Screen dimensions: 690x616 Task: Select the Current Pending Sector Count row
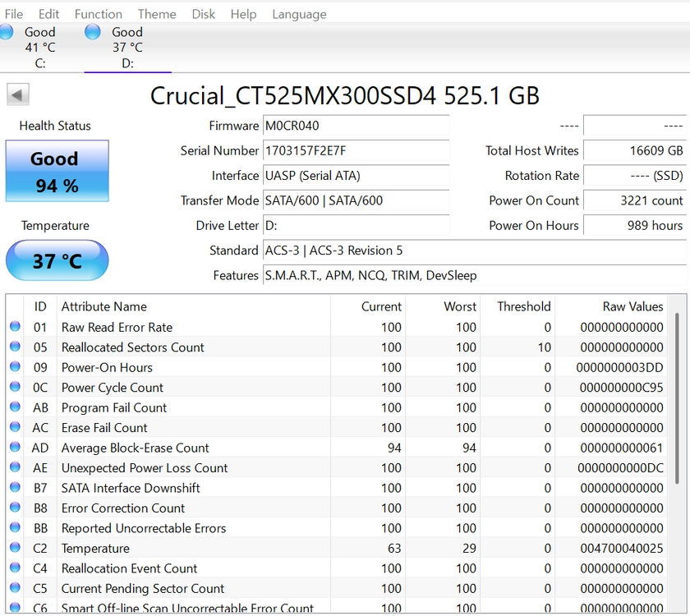337,588
